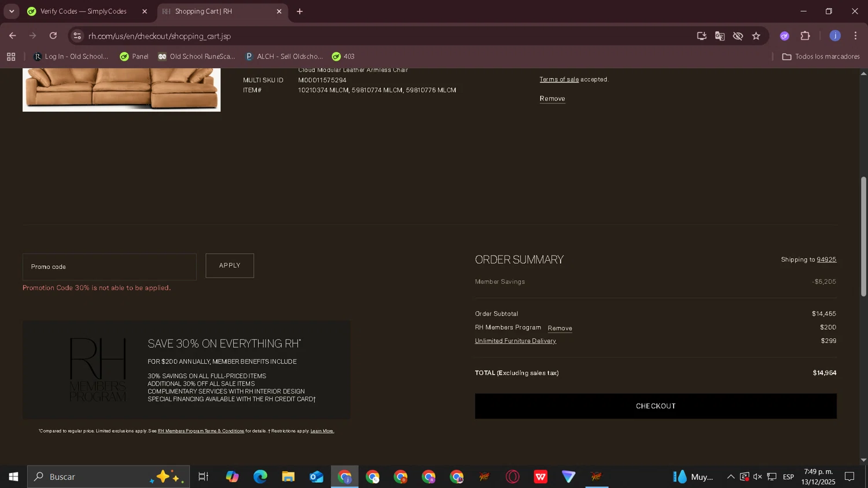Open blocked third-party cookies eye icon
Viewport: 868px width, 488px height.
click(738, 36)
